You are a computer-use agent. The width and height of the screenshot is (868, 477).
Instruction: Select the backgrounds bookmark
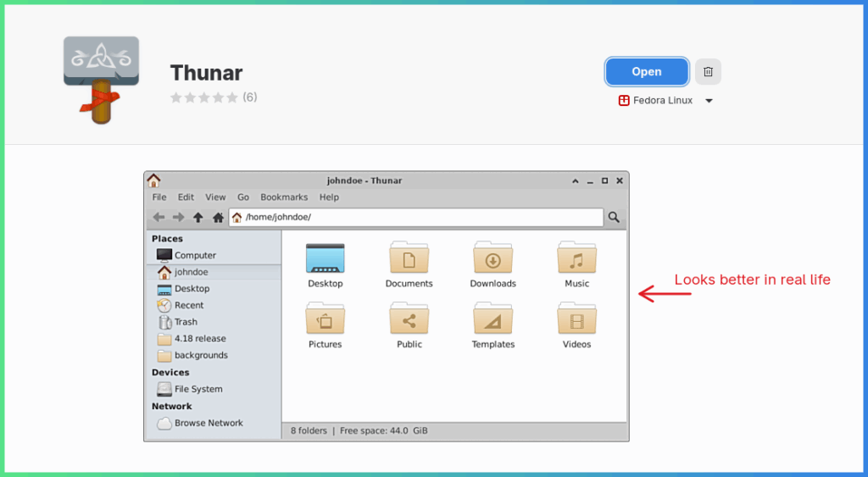tap(214, 355)
